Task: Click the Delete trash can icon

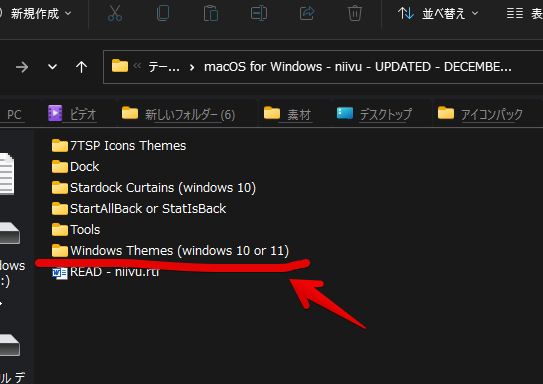Action: tap(355, 14)
